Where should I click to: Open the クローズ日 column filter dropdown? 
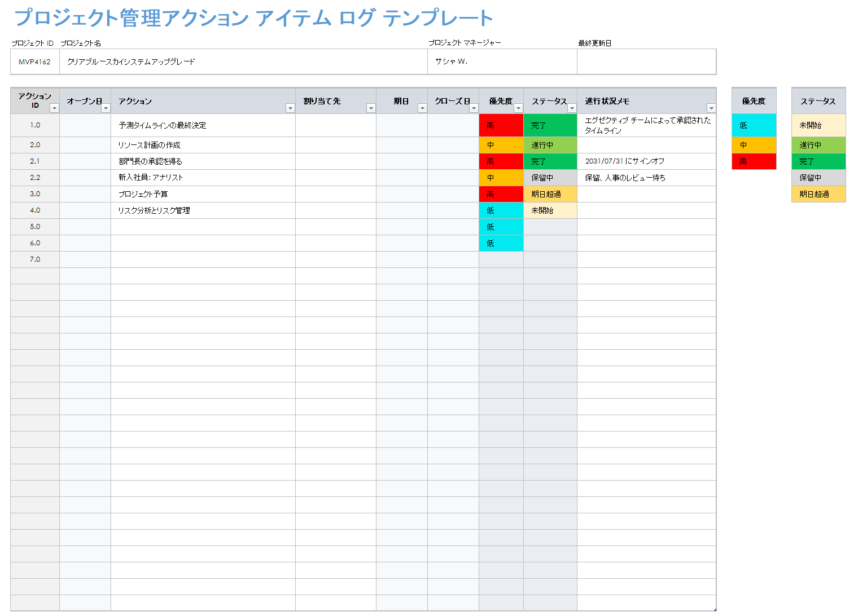tap(474, 108)
